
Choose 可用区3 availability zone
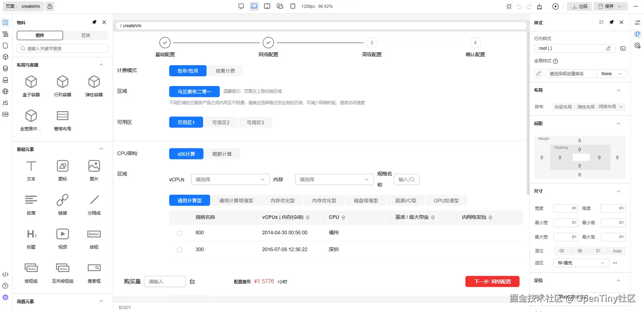pos(256,123)
